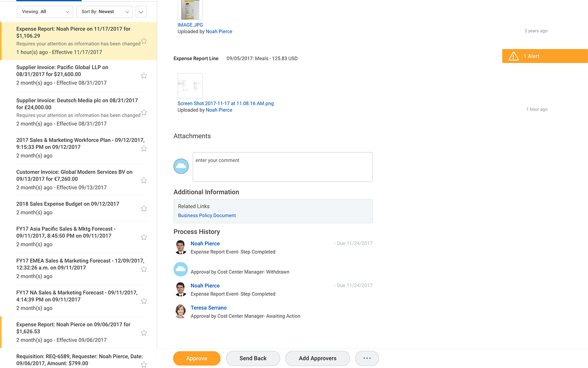Click Teresa Serrano's profile photo
The image size is (588, 368).
(180, 312)
